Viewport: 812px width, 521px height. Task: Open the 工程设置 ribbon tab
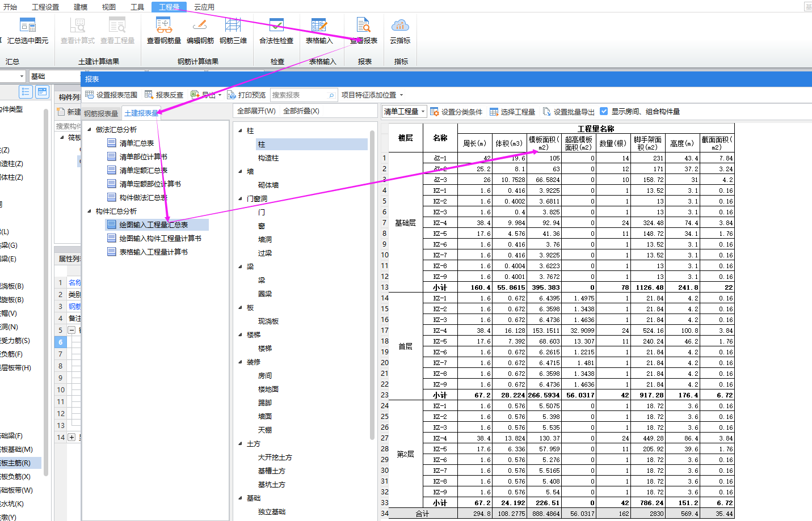[x=45, y=7]
